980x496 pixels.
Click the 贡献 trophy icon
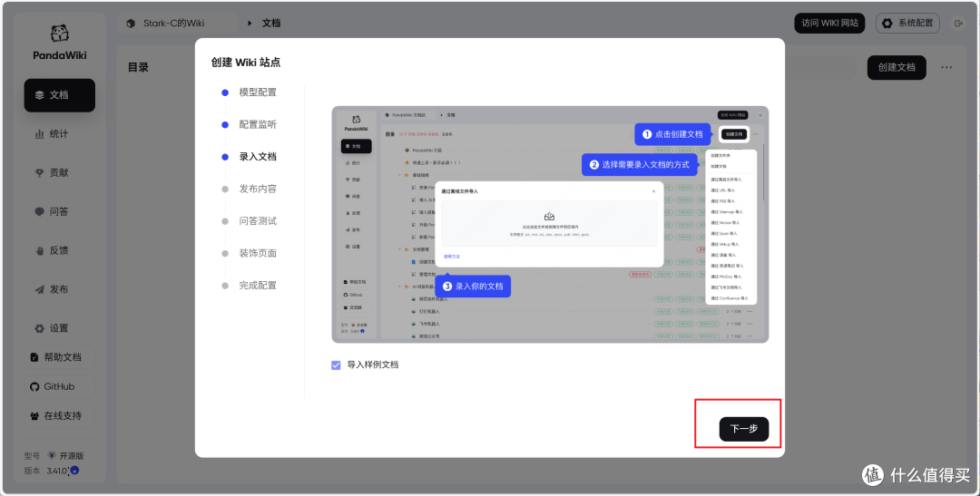tap(39, 172)
